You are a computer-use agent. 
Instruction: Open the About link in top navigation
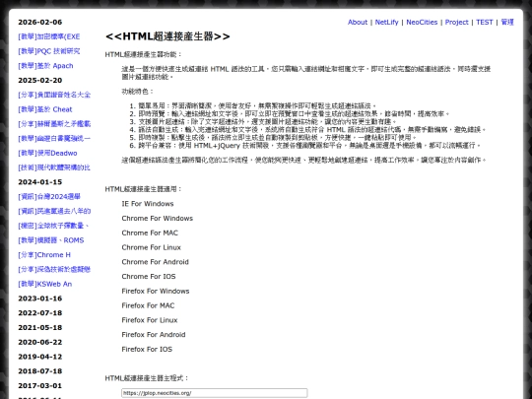click(x=358, y=22)
